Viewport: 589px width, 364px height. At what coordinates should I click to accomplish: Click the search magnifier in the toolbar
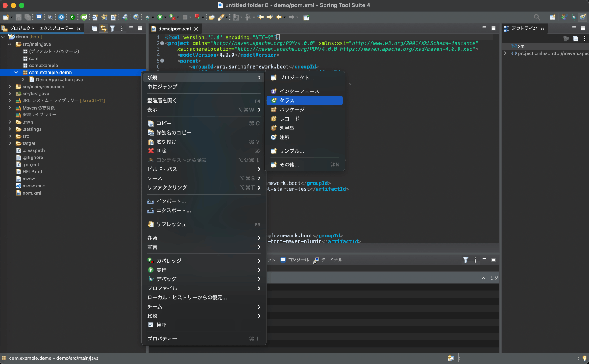pyautogui.click(x=537, y=17)
